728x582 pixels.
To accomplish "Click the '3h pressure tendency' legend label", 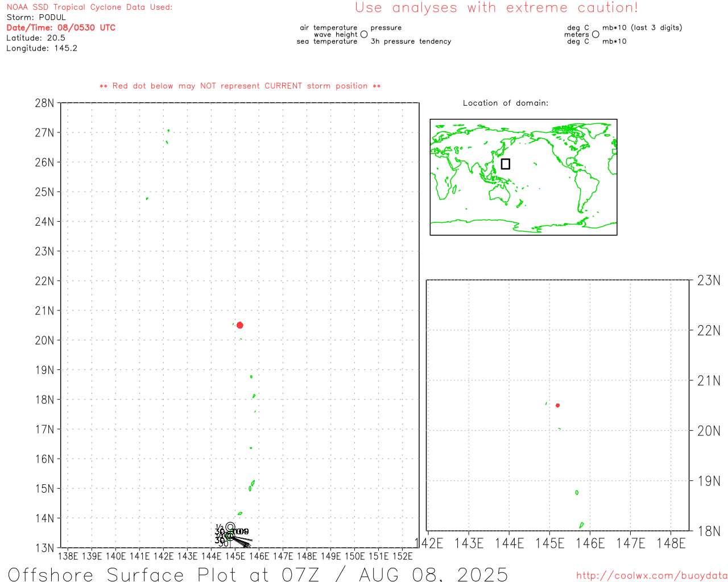I will [411, 41].
